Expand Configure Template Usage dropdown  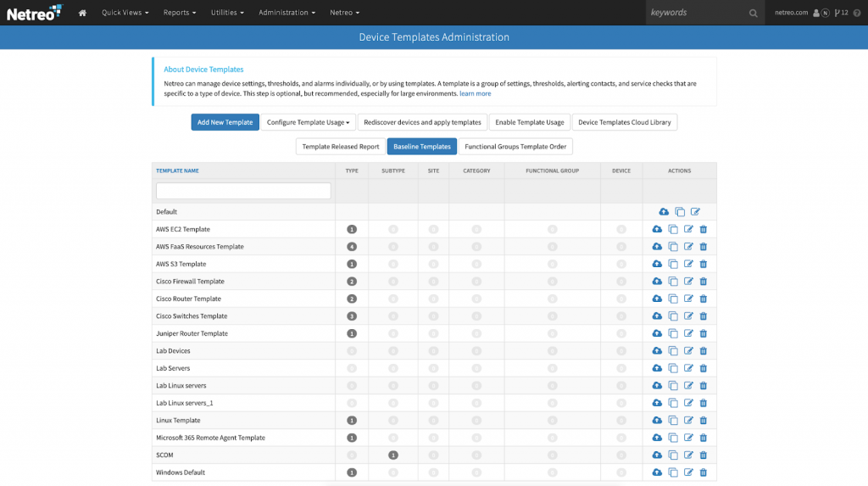(308, 122)
